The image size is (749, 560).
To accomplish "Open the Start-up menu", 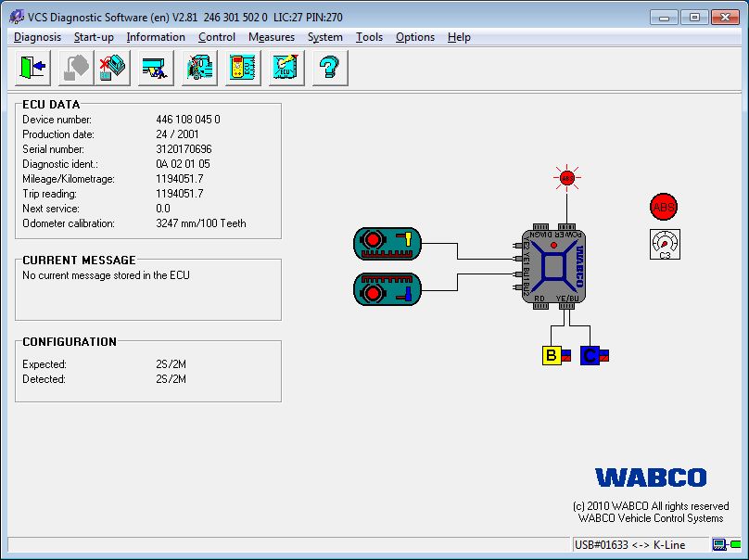I will 94,37.
